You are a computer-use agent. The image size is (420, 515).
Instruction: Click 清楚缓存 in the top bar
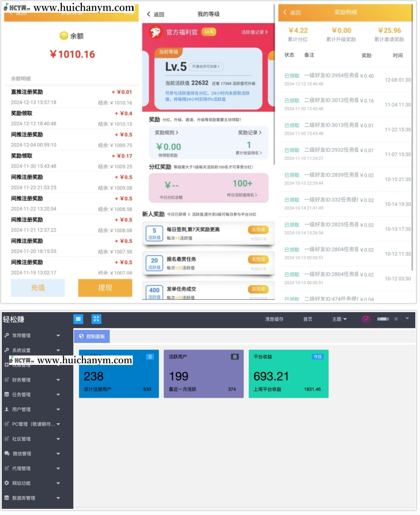pos(274,319)
